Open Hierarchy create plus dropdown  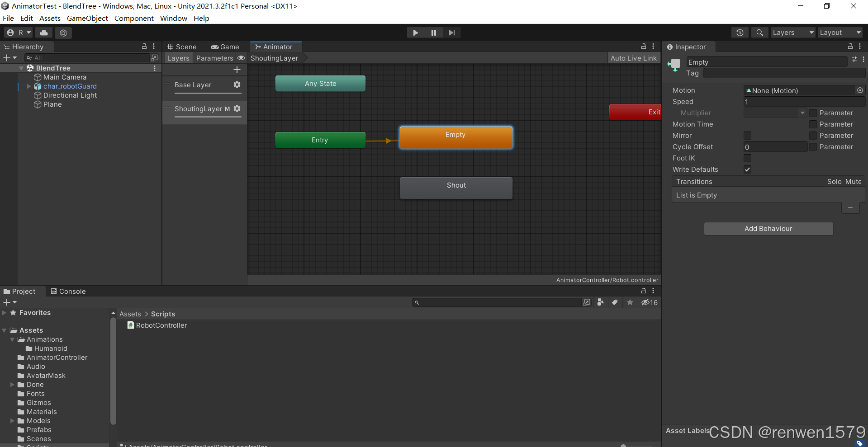[x=10, y=58]
